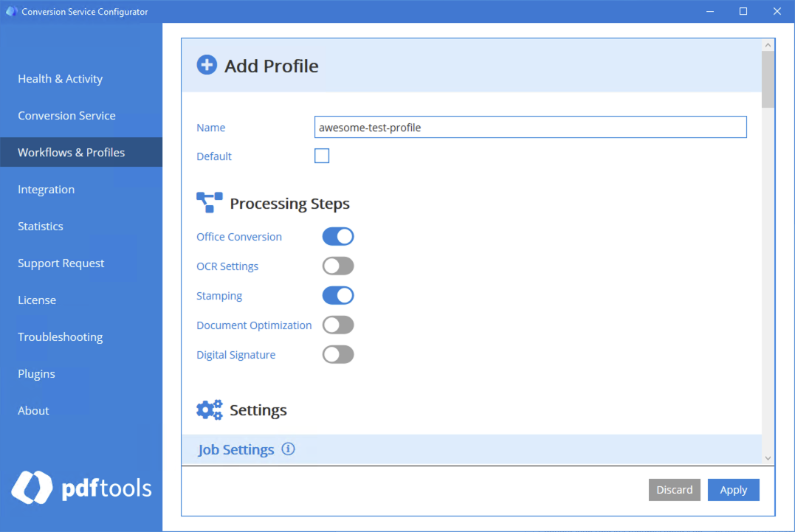
Task: Click the Add Profile plus icon
Action: coord(207,64)
